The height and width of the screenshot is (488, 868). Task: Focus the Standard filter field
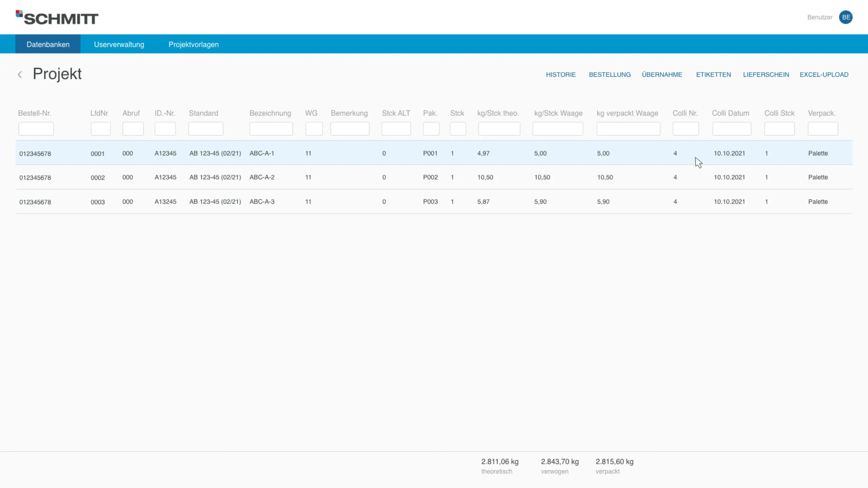point(206,129)
